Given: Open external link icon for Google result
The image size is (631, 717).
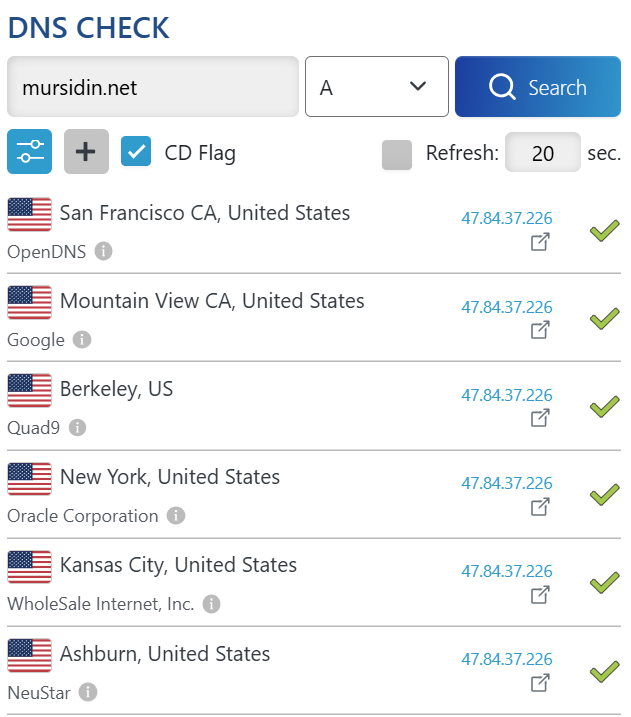Looking at the screenshot, I should 540,330.
